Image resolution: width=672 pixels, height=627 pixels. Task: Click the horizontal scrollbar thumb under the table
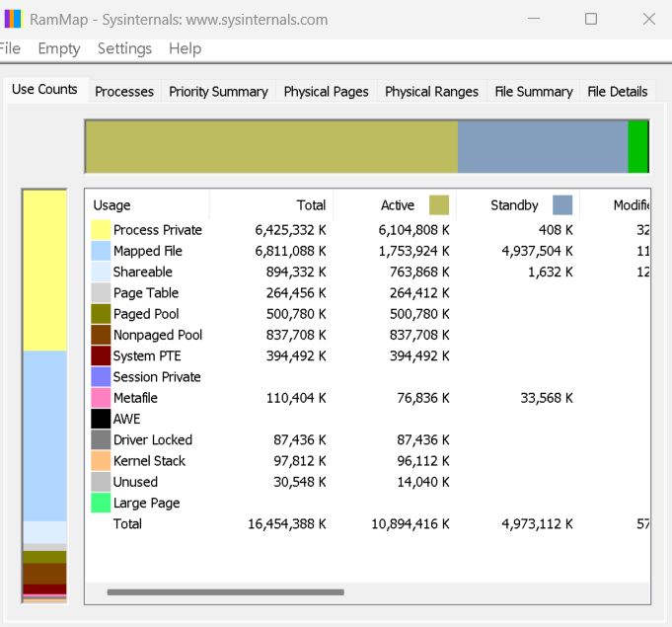tap(225, 592)
